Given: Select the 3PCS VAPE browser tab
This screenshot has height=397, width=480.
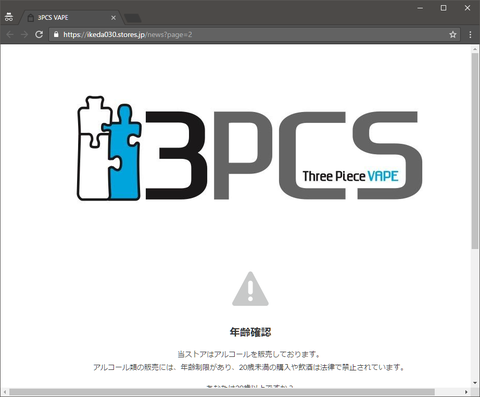Looking at the screenshot, I should pos(71,18).
